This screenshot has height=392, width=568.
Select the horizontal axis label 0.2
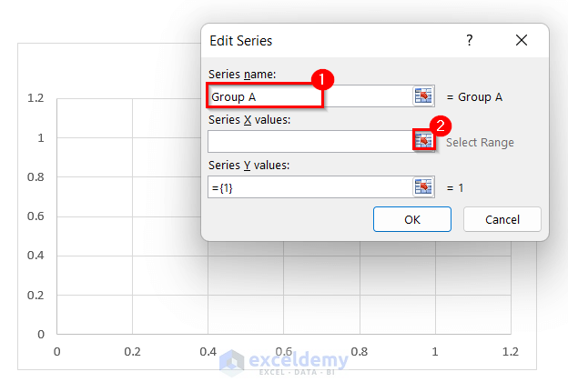point(133,352)
